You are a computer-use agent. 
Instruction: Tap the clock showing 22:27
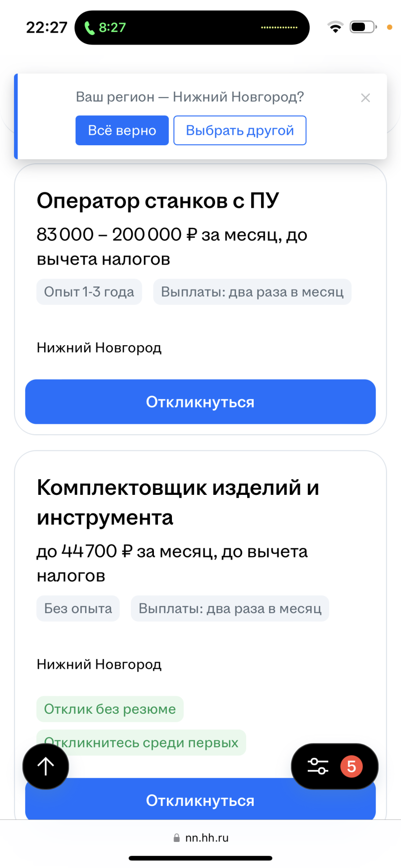point(47,28)
